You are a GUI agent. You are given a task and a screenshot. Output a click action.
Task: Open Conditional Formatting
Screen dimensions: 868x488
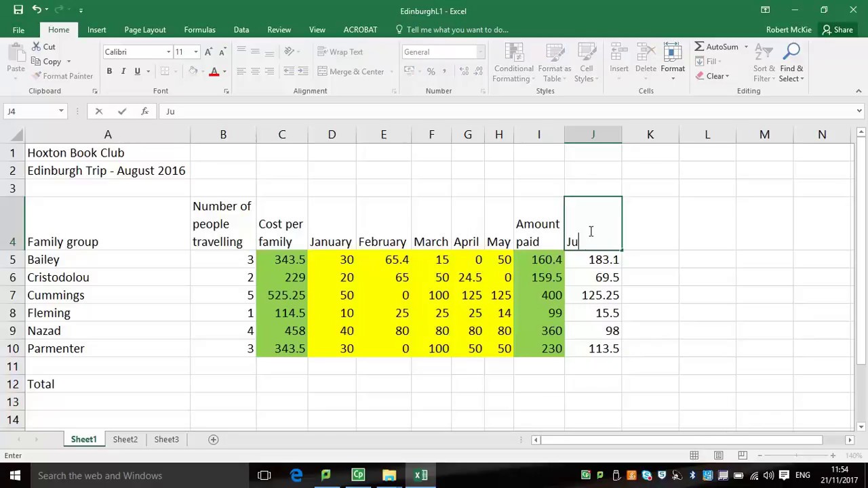click(513, 63)
